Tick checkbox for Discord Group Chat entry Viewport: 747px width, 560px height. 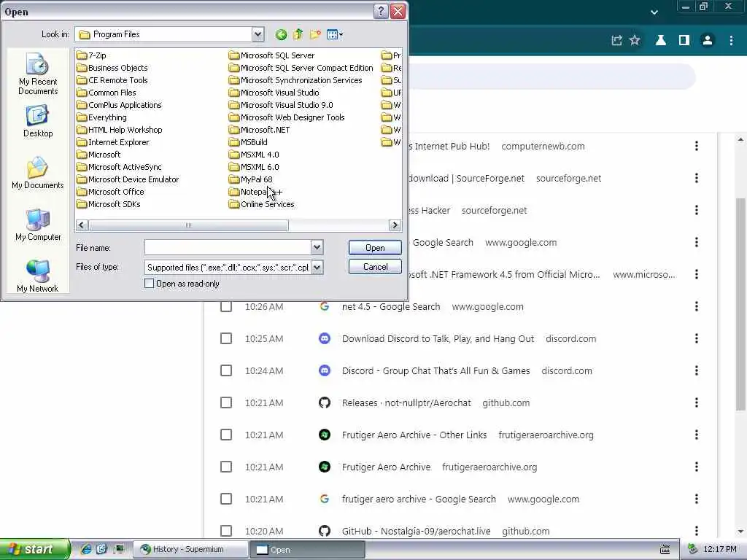(226, 370)
